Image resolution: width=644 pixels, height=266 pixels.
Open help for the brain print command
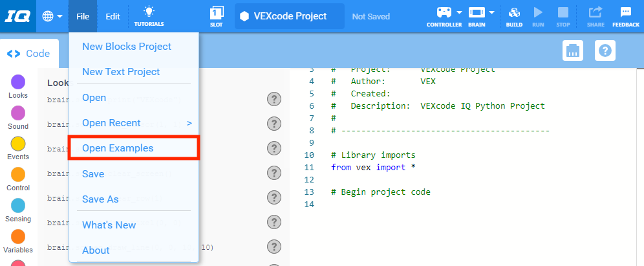pos(274,99)
